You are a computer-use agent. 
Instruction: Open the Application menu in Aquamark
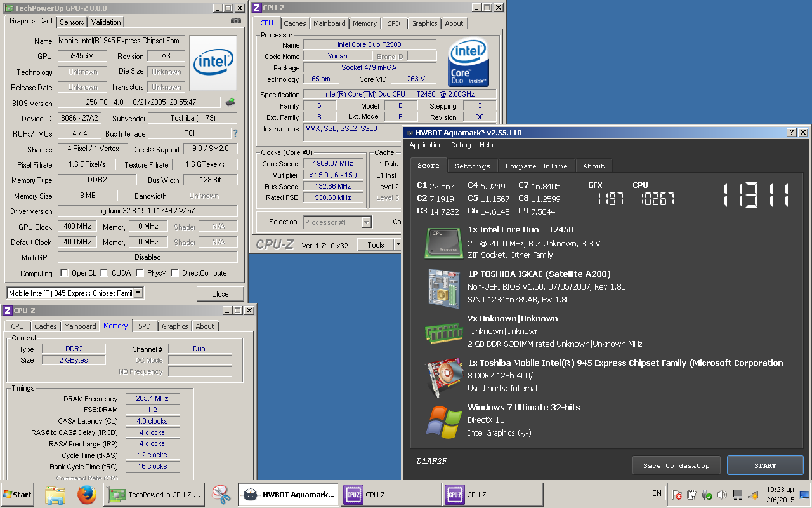point(426,145)
